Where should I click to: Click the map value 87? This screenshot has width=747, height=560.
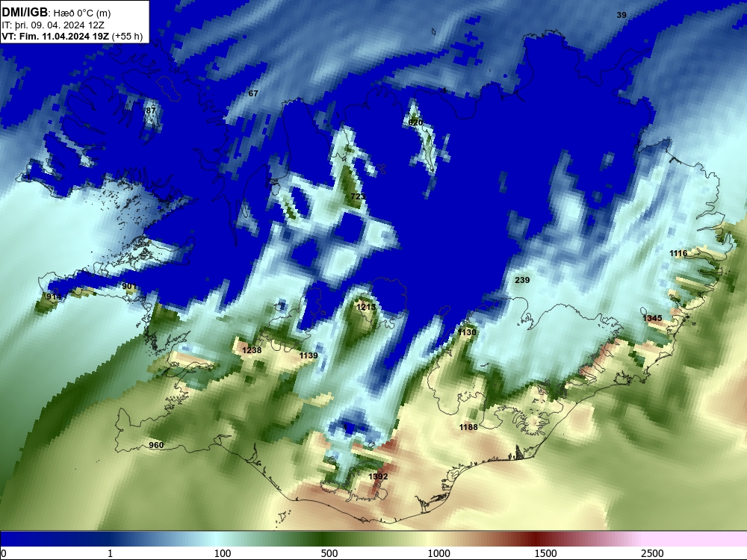click(151, 111)
